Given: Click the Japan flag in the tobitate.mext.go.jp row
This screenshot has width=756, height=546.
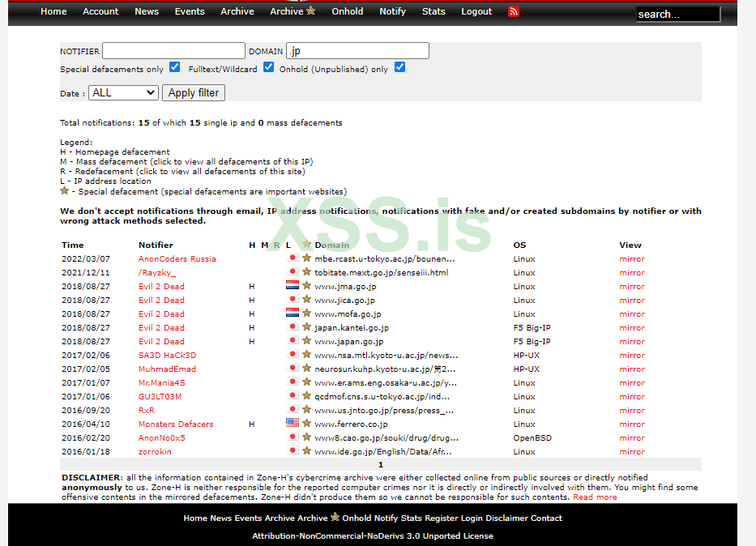Looking at the screenshot, I should pyautogui.click(x=293, y=271).
